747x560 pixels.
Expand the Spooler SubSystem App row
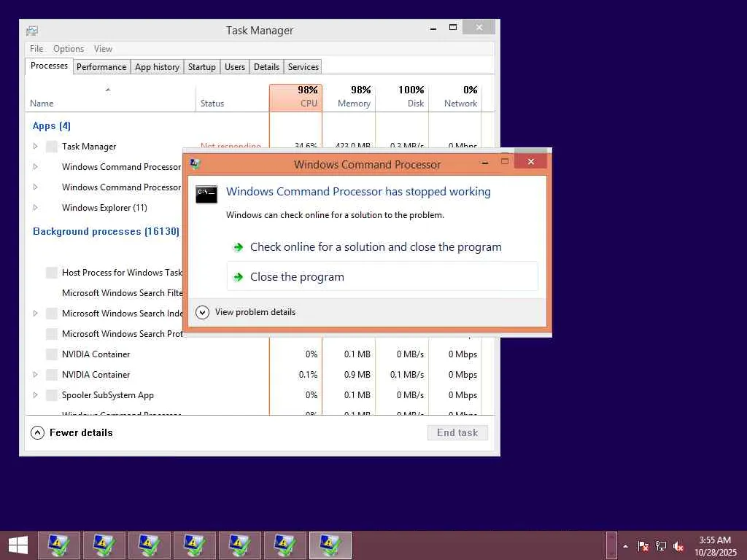click(x=35, y=394)
